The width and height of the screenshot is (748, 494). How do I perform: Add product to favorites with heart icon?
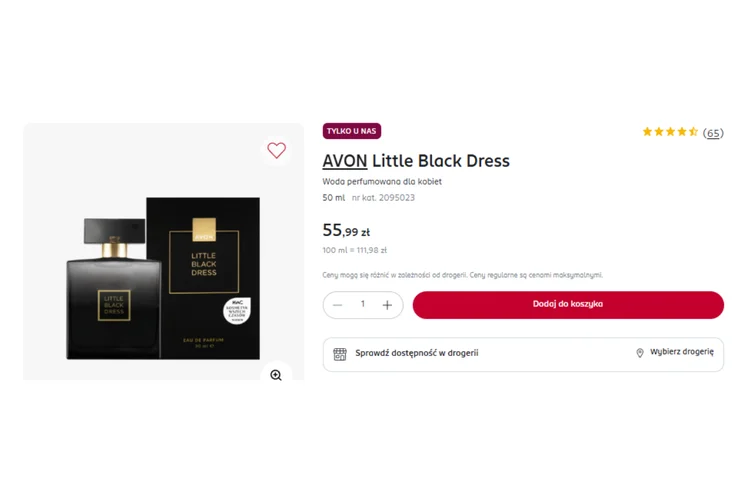click(276, 150)
